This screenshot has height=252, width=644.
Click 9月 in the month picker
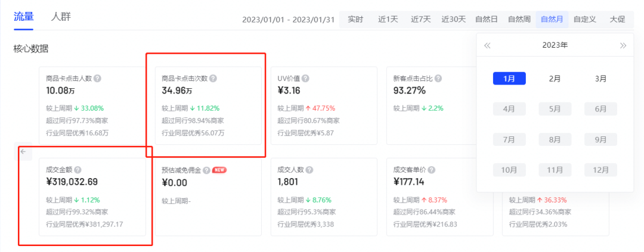point(601,139)
